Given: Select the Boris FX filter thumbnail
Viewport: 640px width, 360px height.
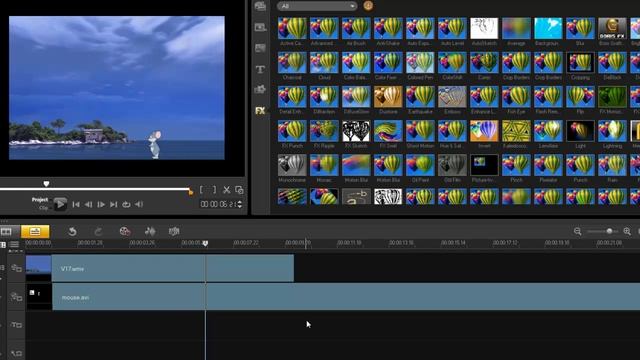Looking at the screenshot, I should [x=612, y=29].
